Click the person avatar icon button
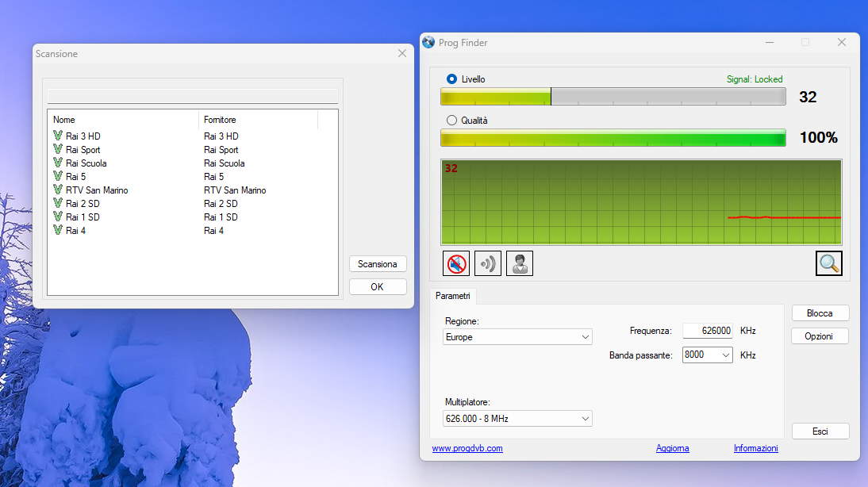 coord(520,263)
